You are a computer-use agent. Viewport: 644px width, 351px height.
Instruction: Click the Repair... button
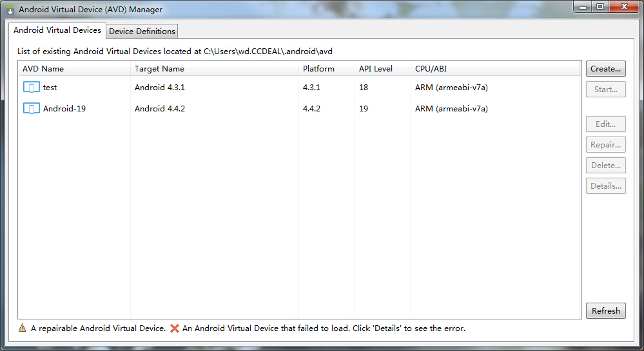pos(606,144)
